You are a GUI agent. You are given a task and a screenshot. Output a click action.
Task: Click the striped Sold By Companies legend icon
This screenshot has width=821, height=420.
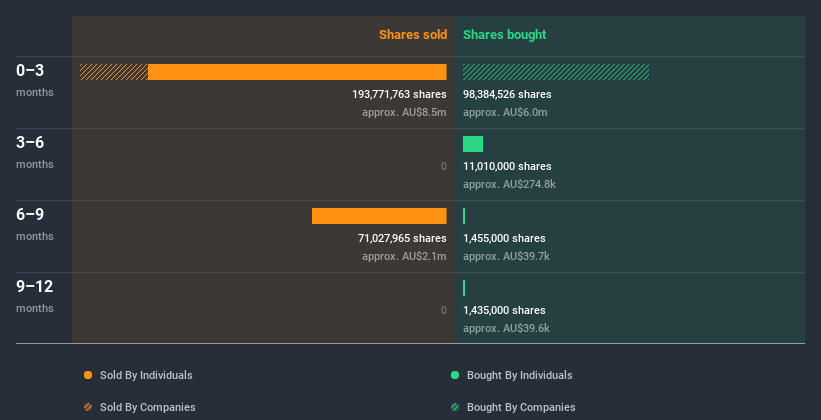click(88, 407)
